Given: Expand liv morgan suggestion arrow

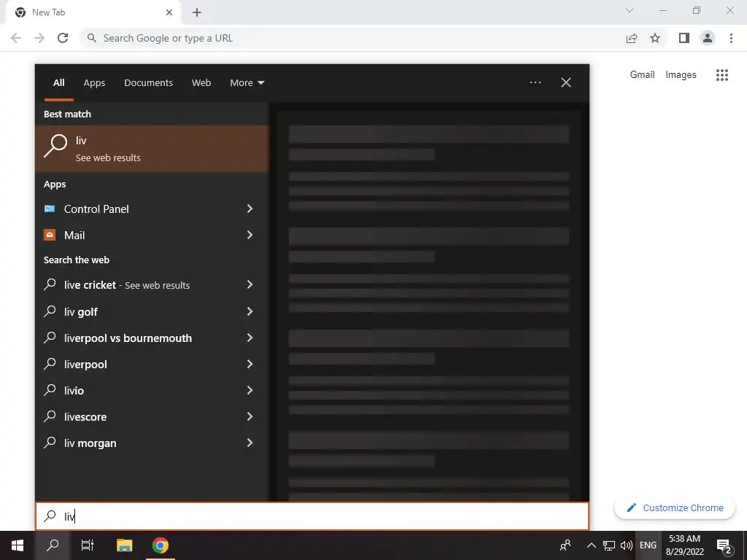Looking at the screenshot, I should [249, 443].
